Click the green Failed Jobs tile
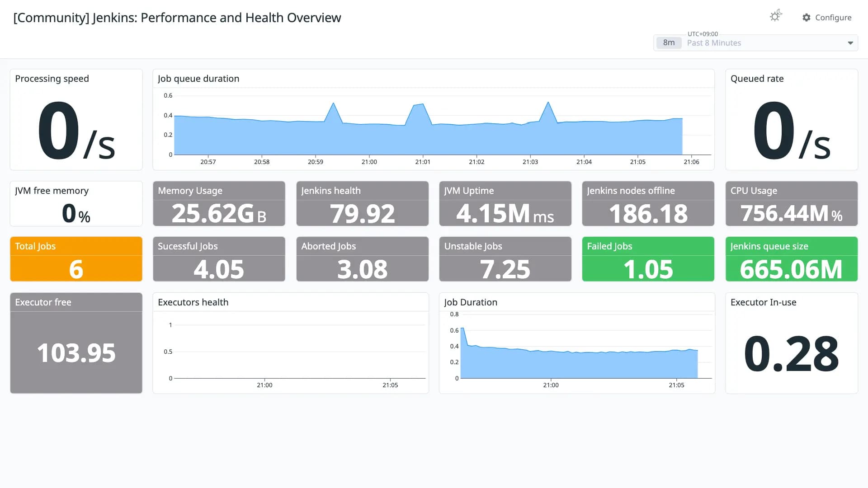This screenshot has height=488, width=868. (x=648, y=259)
